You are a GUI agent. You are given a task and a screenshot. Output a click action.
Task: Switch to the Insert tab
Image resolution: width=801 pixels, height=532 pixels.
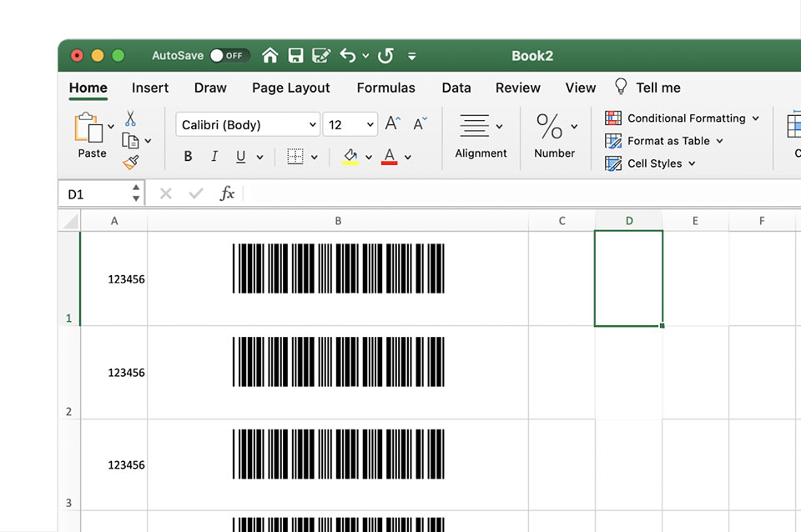(x=150, y=88)
